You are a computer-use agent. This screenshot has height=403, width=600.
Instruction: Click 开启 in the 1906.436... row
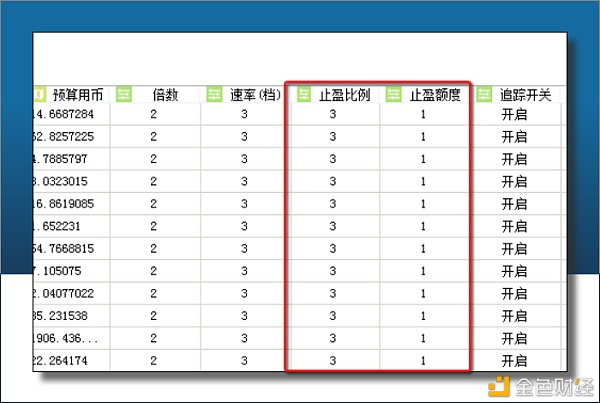[514, 338]
